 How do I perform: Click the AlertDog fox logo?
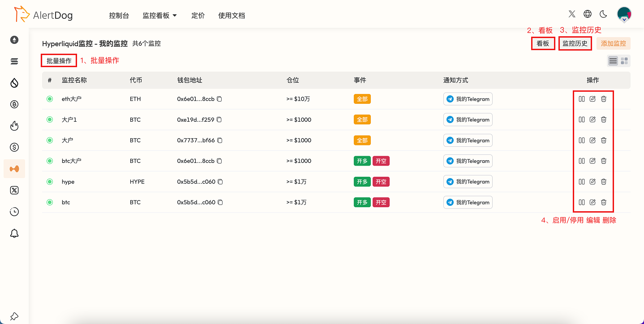[20, 14]
